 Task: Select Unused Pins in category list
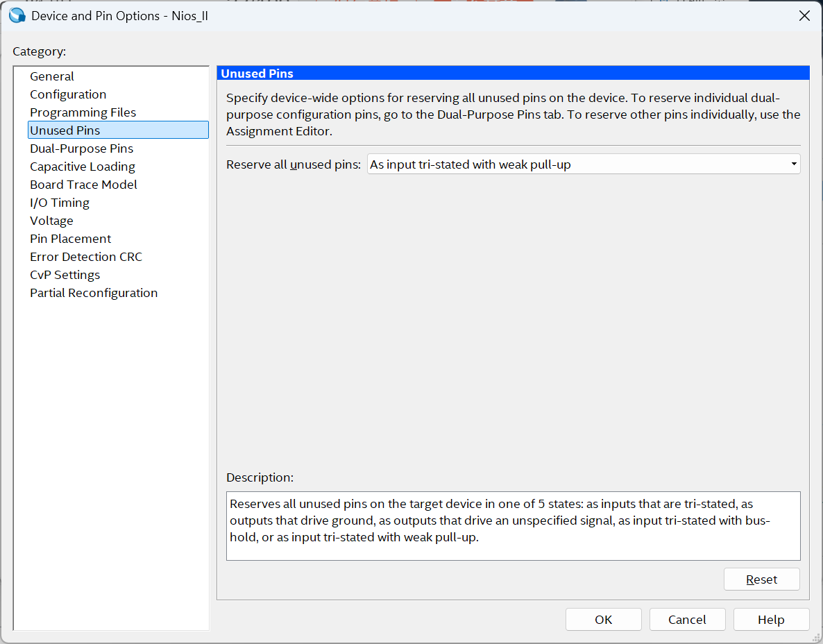(118, 130)
